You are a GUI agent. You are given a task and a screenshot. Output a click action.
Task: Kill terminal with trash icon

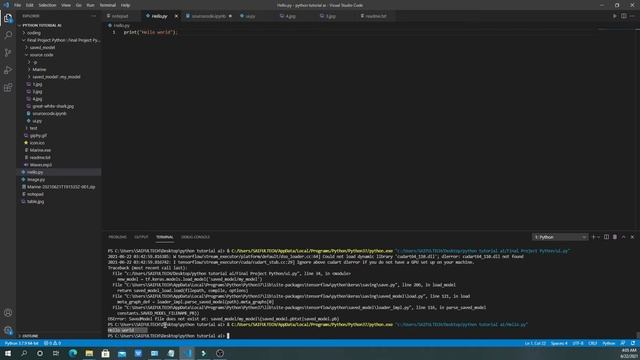pyautogui.click(x=615, y=237)
